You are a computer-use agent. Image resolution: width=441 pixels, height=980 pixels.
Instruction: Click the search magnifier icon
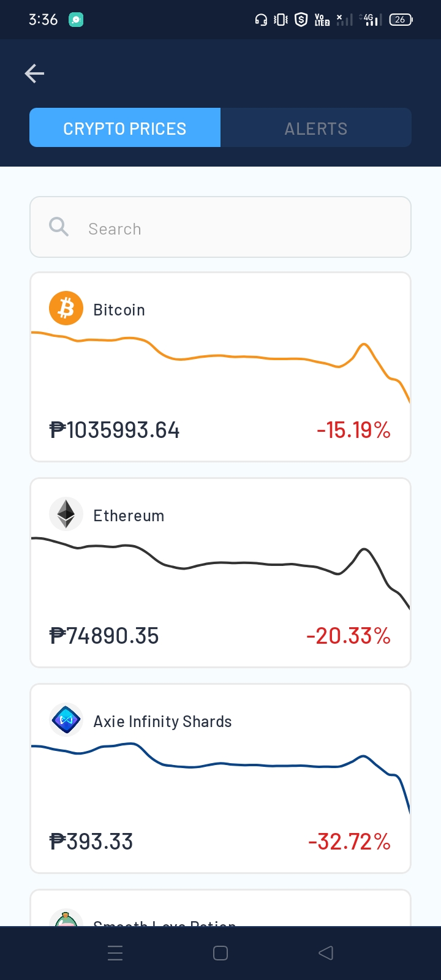[59, 227]
